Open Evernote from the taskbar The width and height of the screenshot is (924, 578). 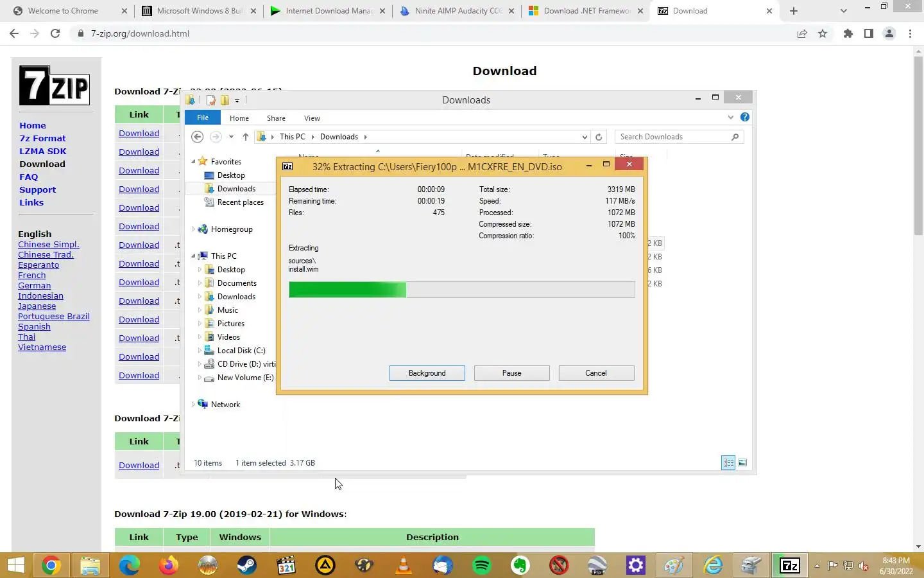520,565
